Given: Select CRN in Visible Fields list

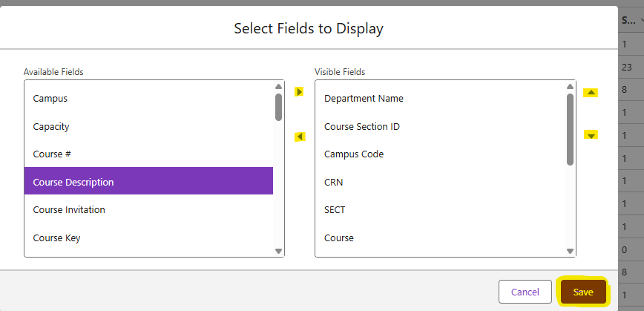Looking at the screenshot, I should coord(440,182).
